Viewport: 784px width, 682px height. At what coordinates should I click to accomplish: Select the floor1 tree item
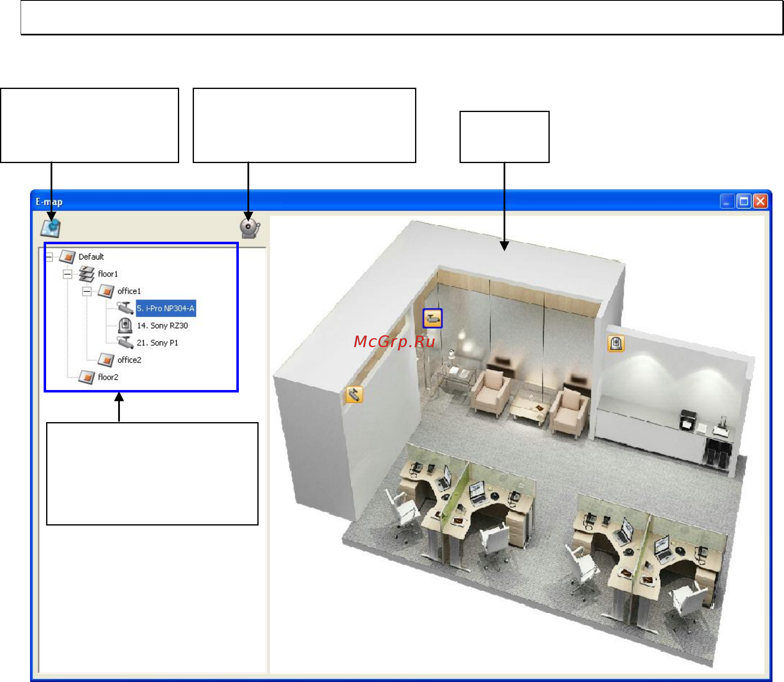[x=108, y=274]
